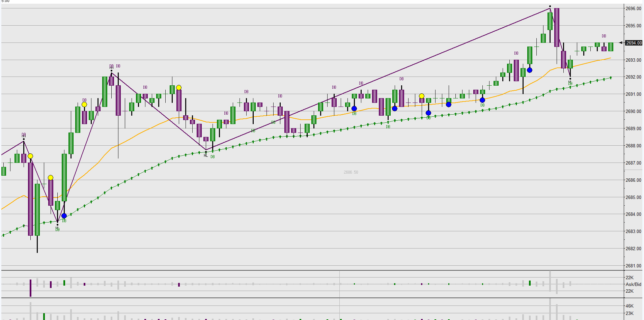Select the tall purple candle at the 2696 peak
The width and height of the screenshot is (644, 320).
click(x=557, y=27)
